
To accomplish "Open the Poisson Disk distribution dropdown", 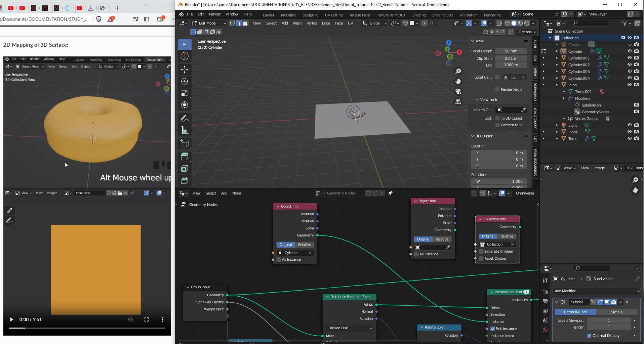I will click(350, 328).
